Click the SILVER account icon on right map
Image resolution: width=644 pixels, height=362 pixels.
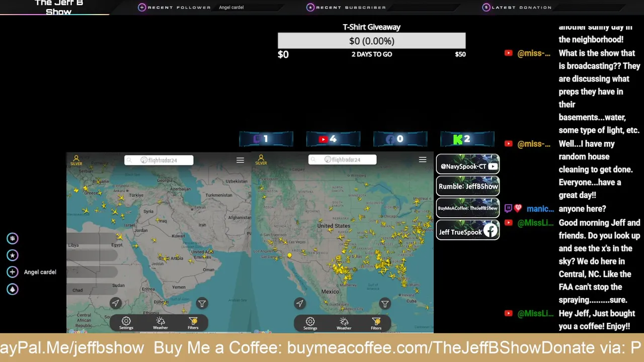[261, 160]
